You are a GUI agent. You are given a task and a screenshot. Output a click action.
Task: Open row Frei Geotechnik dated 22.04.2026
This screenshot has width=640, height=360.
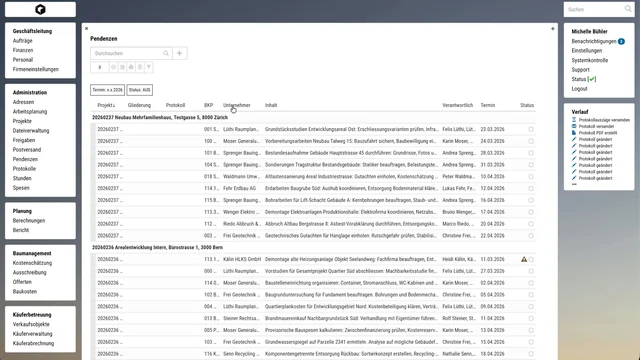[314, 236]
